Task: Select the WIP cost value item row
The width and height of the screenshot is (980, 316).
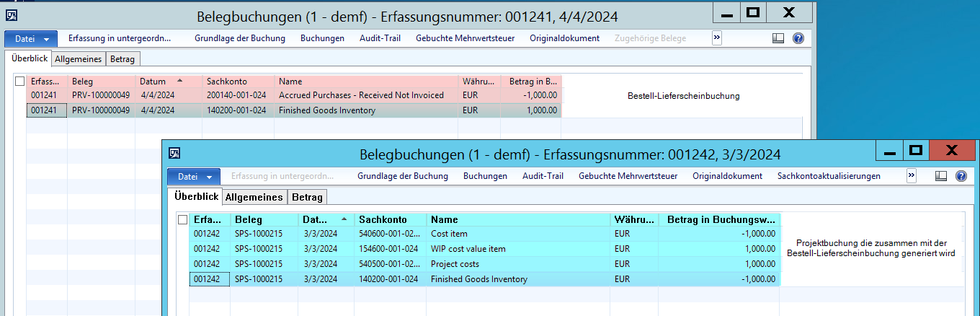Action: 468,249
